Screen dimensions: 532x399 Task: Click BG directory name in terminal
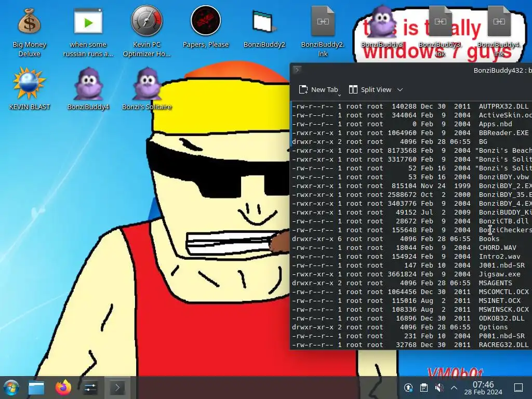click(483, 141)
